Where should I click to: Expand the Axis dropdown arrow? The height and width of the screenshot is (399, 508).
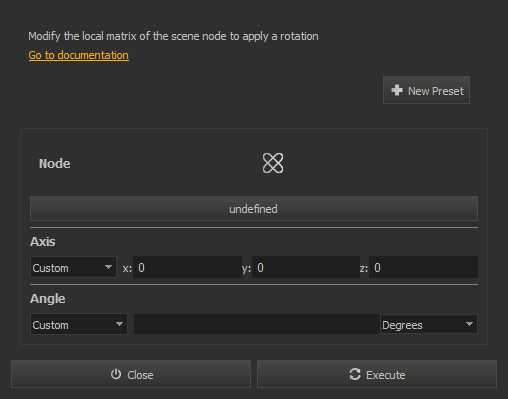pyautogui.click(x=108, y=267)
